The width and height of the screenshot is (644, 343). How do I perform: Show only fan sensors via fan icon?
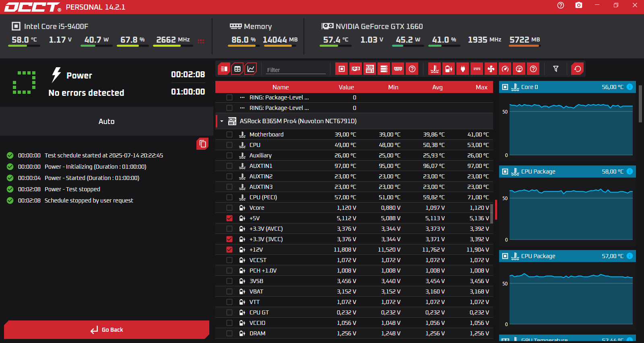point(491,69)
